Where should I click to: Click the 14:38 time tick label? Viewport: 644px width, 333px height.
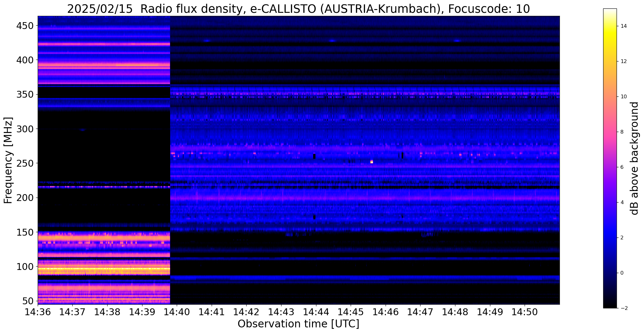point(108,312)
